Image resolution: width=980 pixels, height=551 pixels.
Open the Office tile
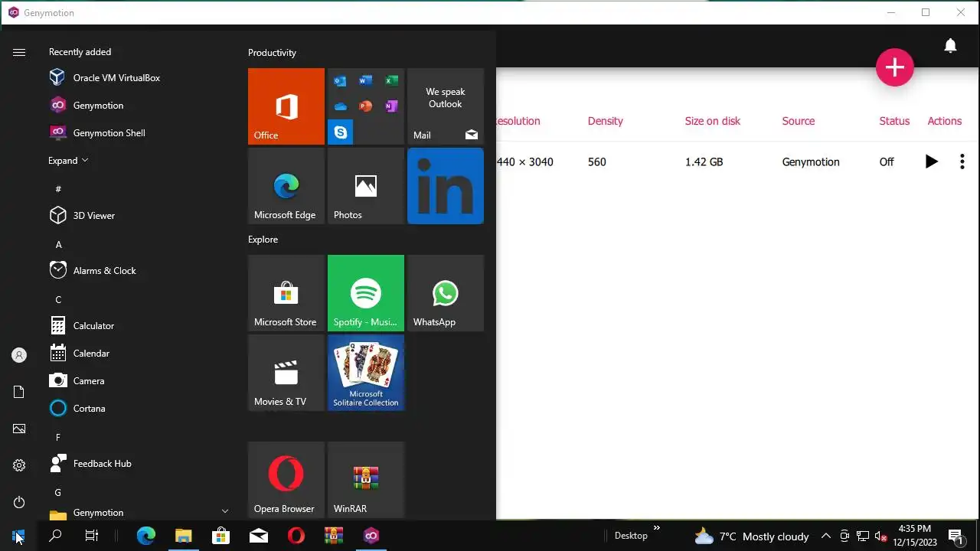(286, 106)
